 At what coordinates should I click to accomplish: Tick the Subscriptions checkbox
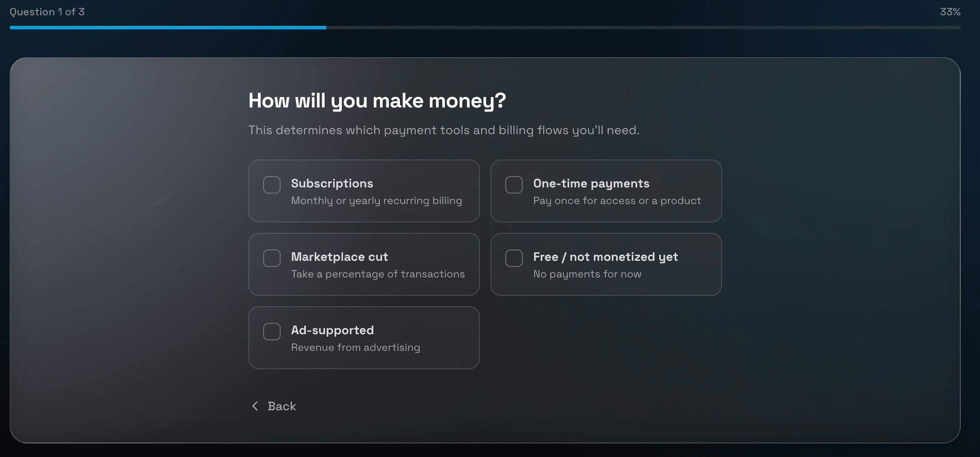[272, 185]
